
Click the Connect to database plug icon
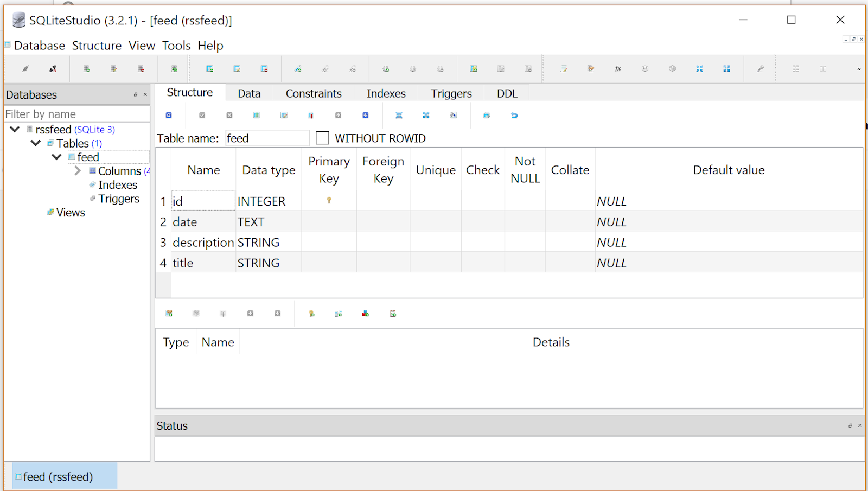(x=25, y=69)
